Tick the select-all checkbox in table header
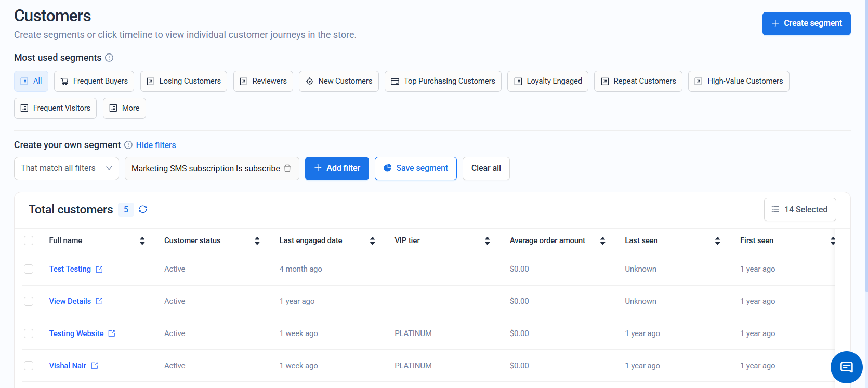This screenshot has height=388, width=868. pyautogui.click(x=29, y=240)
